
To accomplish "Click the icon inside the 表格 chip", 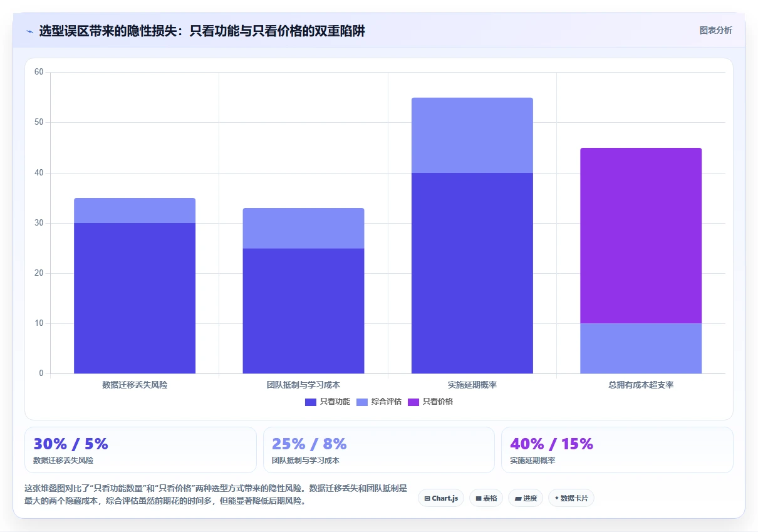I will click(x=479, y=499).
